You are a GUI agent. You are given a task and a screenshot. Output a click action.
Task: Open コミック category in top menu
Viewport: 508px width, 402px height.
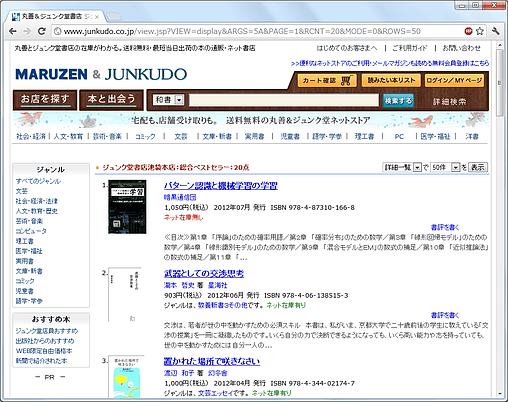point(145,136)
